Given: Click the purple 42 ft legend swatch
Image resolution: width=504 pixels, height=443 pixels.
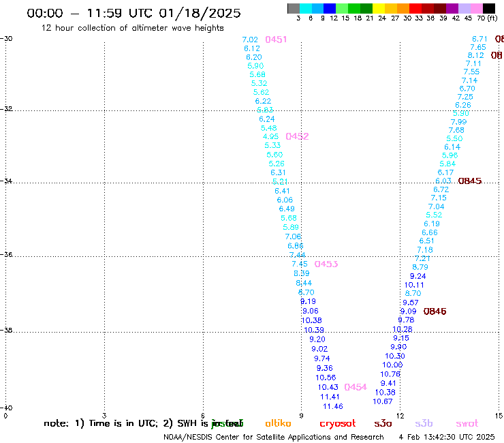Looking at the screenshot, I should pos(452,8).
